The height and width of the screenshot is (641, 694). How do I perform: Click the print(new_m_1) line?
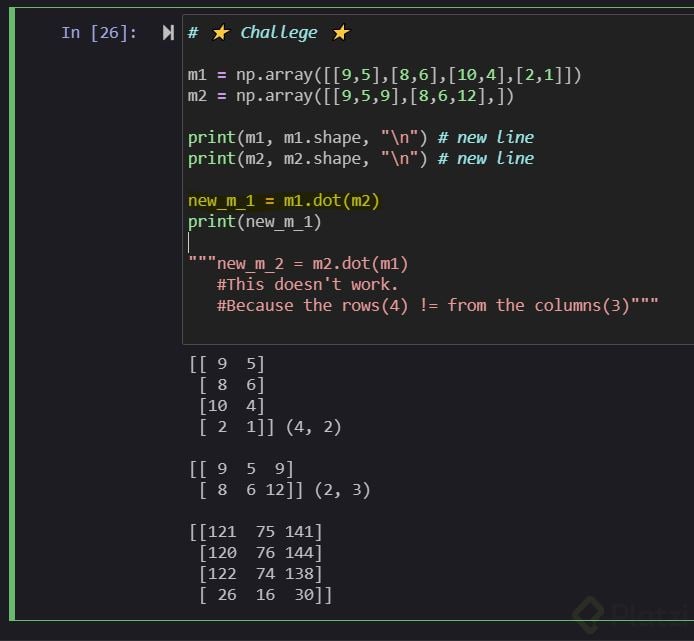click(254, 222)
